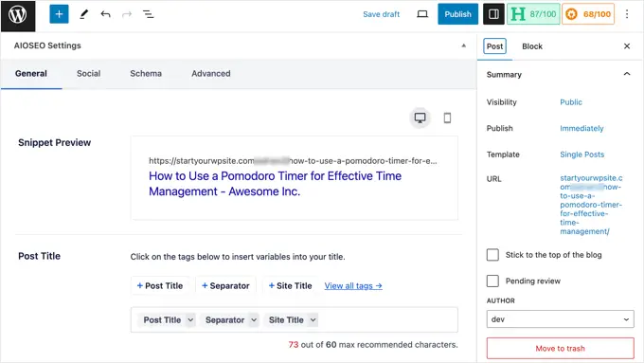Click the laptop preview icon
The image size is (644, 363).
tap(422, 14)
